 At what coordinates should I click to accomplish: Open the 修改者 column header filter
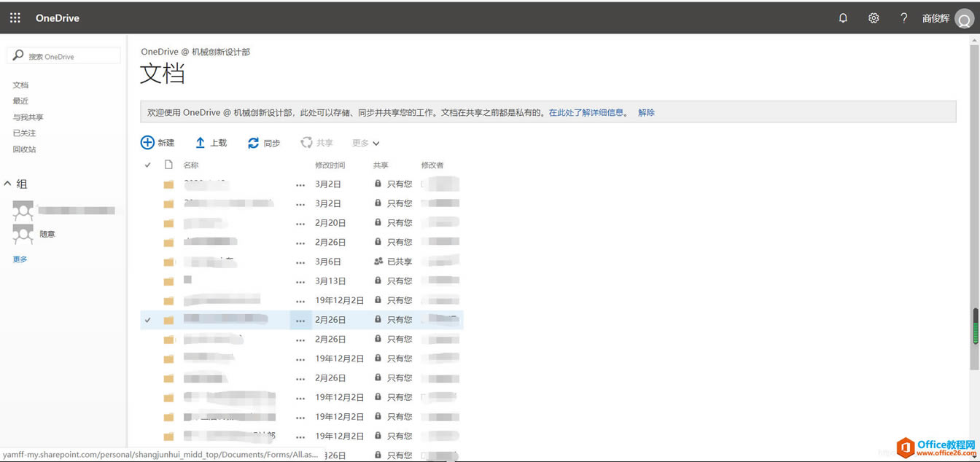pyautogui.click(x=432, y=165)
